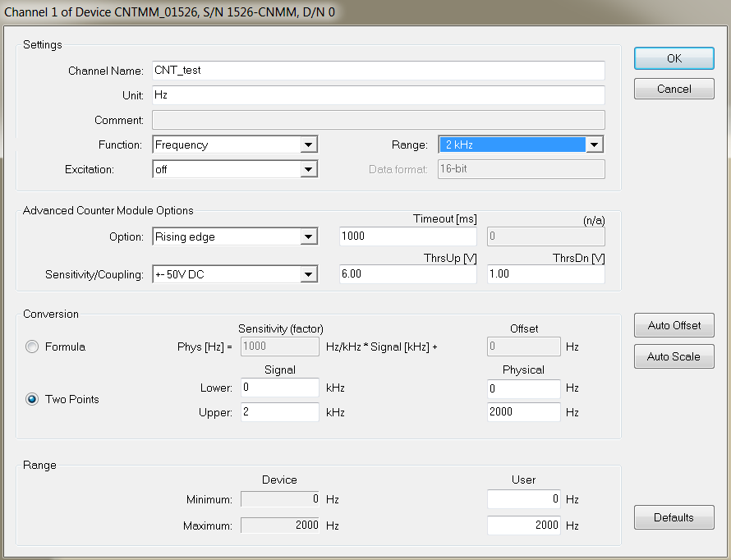Click the Channel Name text field

tap(378, 71)
